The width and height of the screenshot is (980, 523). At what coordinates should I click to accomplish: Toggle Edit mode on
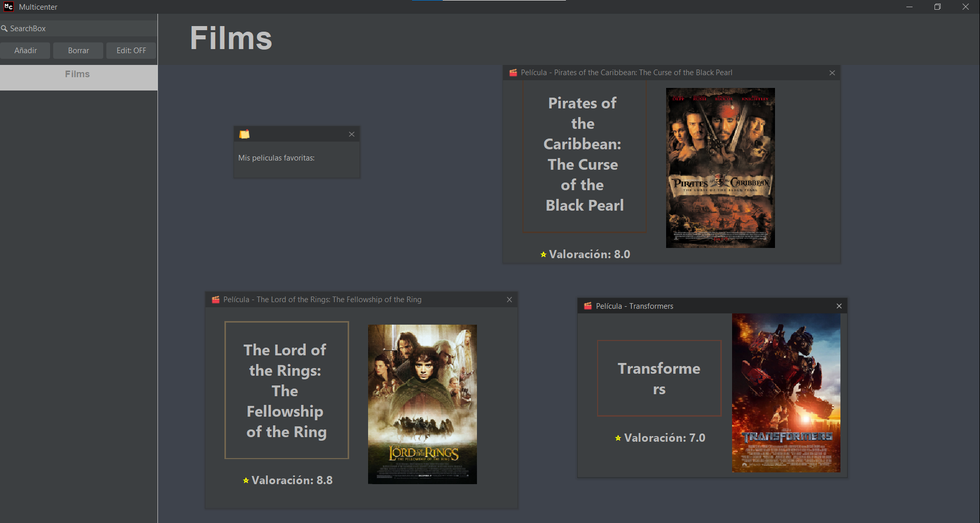click(131, 51)
